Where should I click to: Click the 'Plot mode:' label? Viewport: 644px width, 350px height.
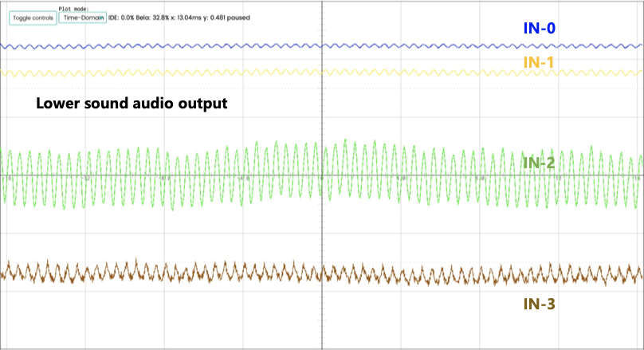tap(75, 8)
